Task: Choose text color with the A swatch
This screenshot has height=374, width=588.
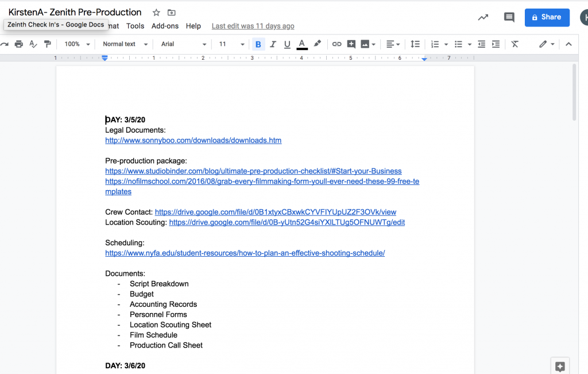Action: coord(302,44)
